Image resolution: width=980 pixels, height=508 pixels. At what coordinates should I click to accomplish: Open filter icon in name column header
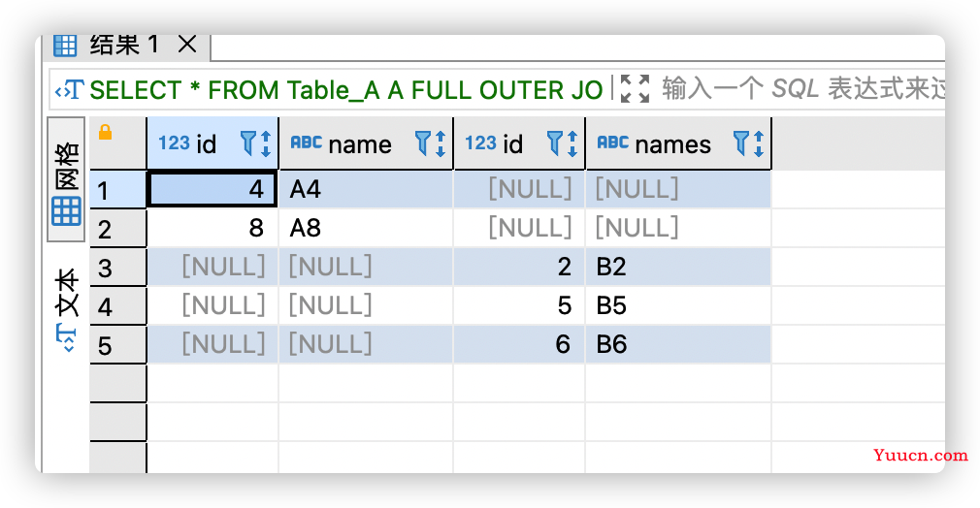[422, 143]
